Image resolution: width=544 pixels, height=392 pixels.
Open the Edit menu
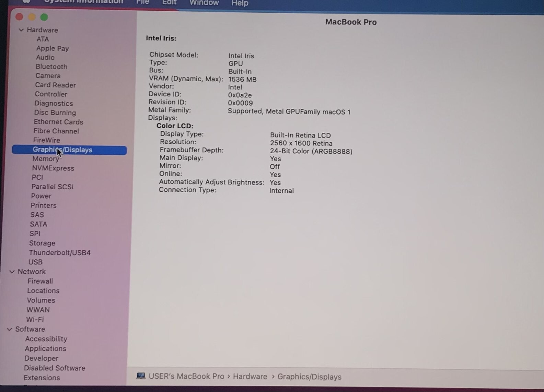169,2
